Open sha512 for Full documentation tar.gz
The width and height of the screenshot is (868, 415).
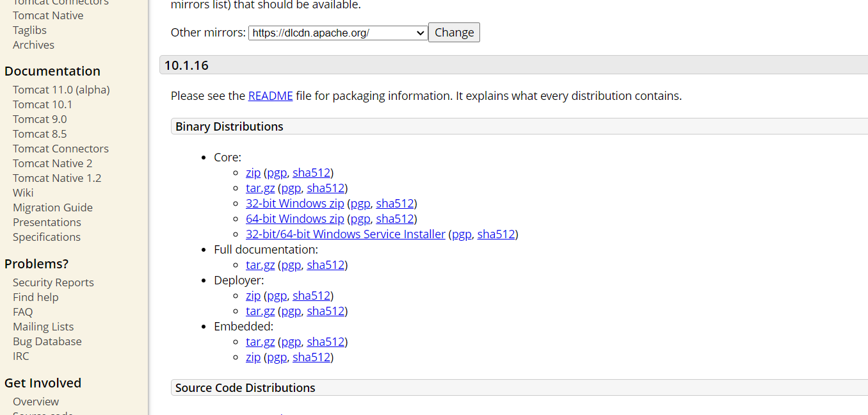click(x=326, y=265)
